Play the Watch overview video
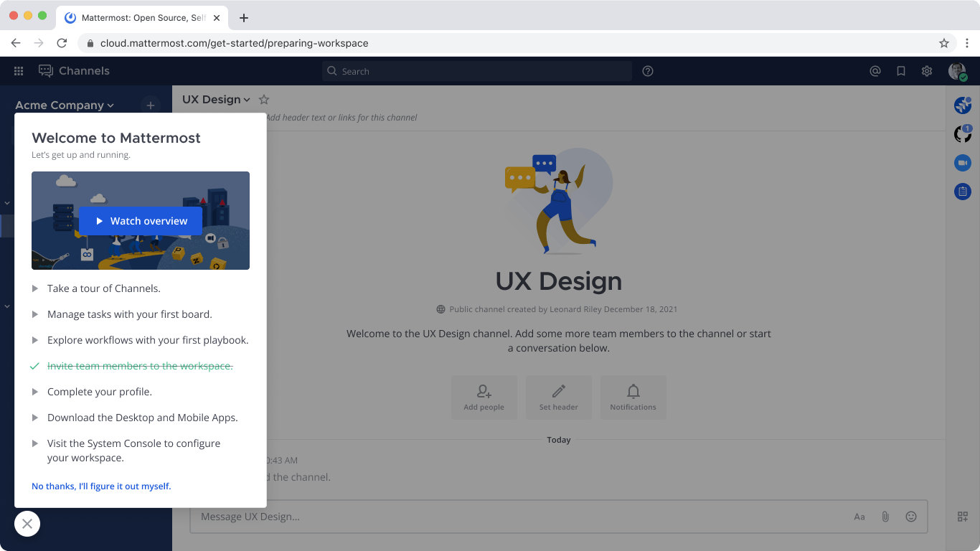Image resolution: width=980 pixels, height=551 pixels. coord(141,221)
